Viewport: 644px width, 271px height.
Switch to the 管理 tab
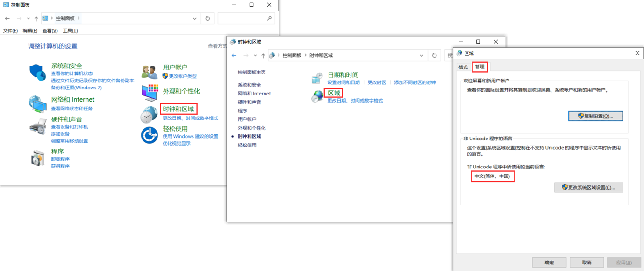[x=479, y=67]
